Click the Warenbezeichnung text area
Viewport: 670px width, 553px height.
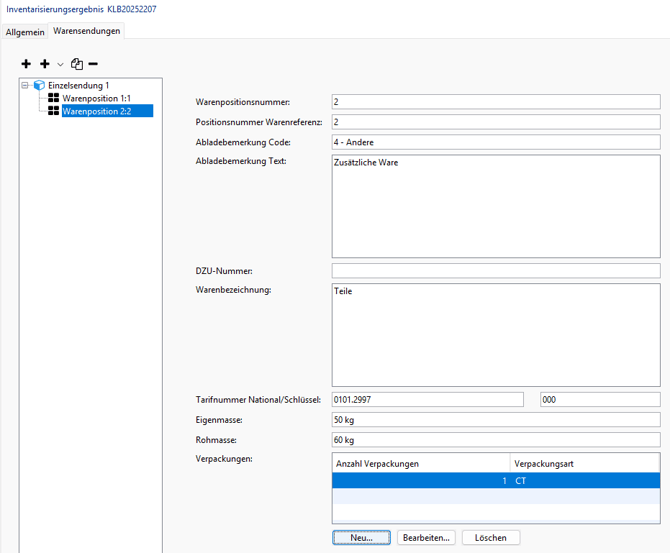496,335
